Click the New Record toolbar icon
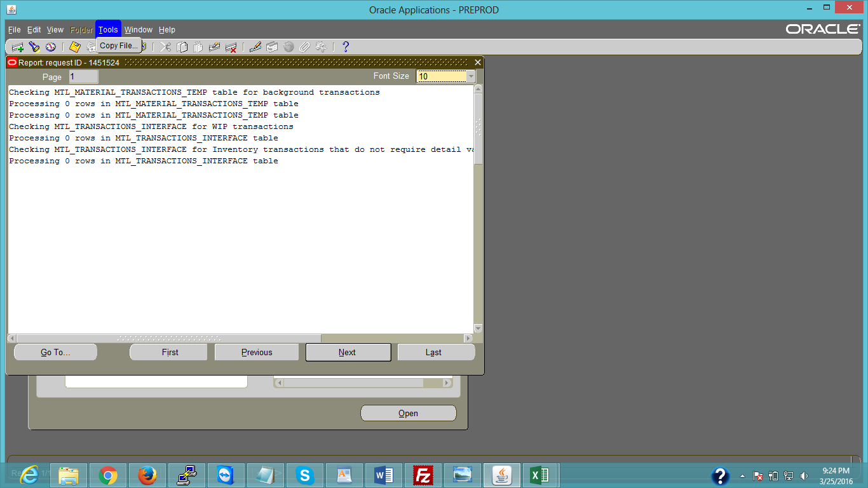This screenshot has width=868, height=488. click(18, 47)
